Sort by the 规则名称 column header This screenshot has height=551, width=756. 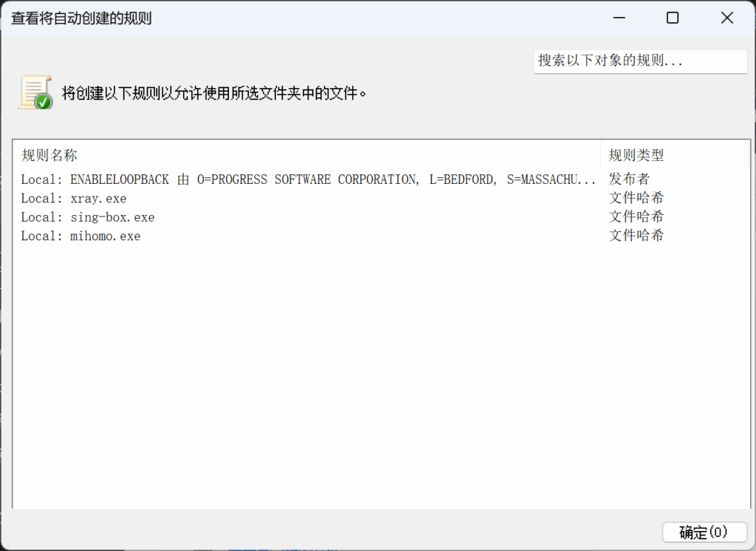pos(49,155)
